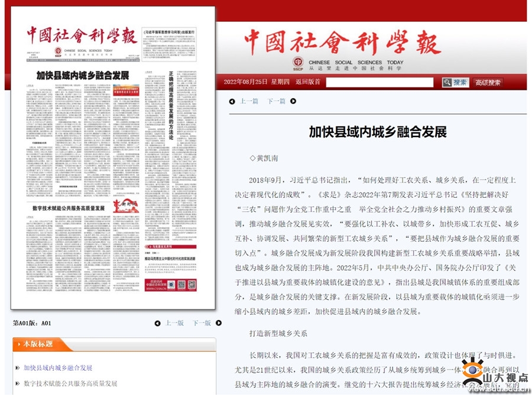Click the SSCP round logo in header
This screenshot has width=532, height=395.
298,62
